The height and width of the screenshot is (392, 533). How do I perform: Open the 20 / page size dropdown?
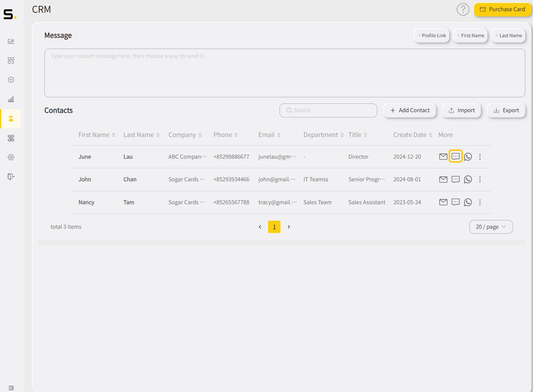tap(491, 227)
